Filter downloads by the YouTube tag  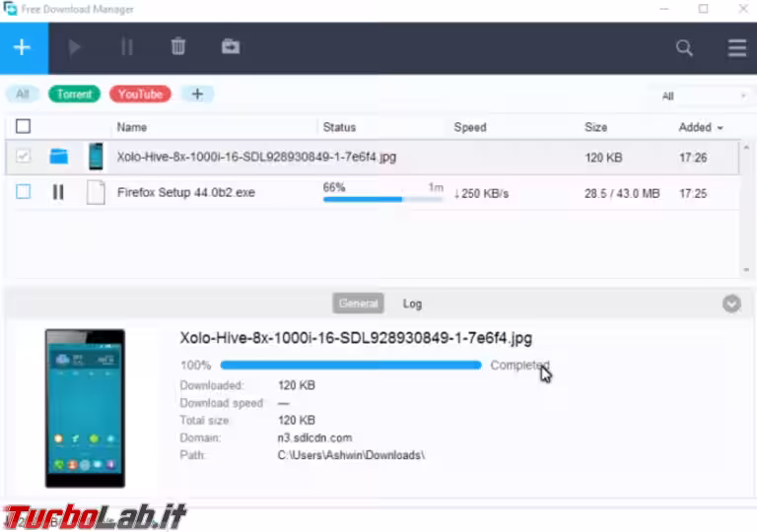pos(140,95)
